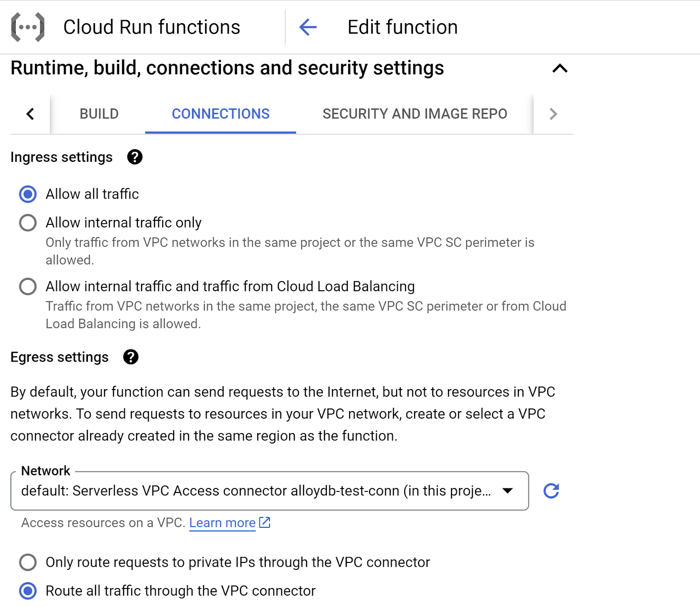This screenshot has width=700, height=607.
Task: Switch to the SECURITY AND IMAGE REPO tab
Action: pos(414,114)
